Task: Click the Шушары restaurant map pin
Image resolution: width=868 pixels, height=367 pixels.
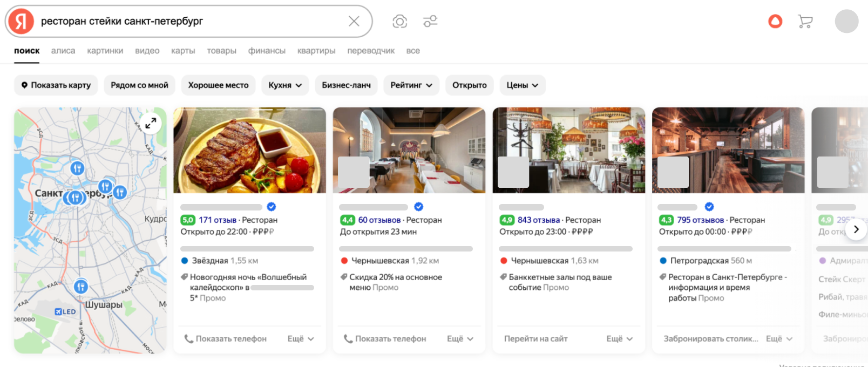Action: (81, 286)
